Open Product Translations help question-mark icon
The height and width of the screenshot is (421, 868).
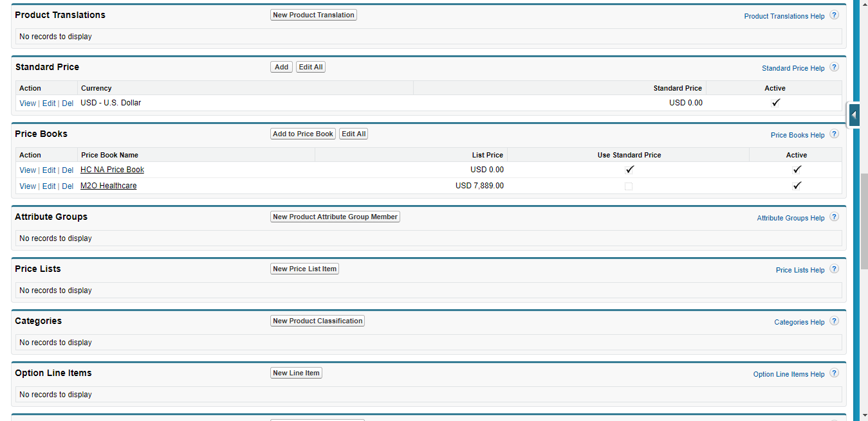point(834,15)
